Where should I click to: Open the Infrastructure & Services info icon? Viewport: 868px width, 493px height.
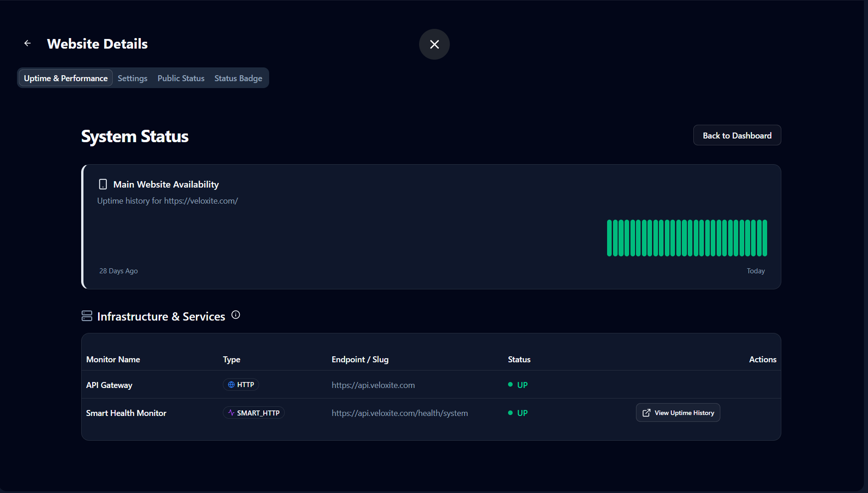coord(236,315)
